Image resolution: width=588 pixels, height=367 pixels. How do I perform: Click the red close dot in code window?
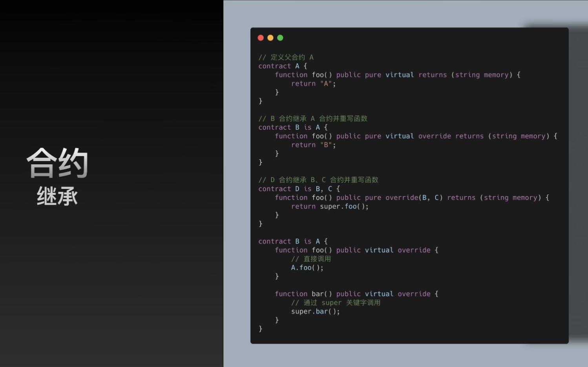(x=261, y=38)
